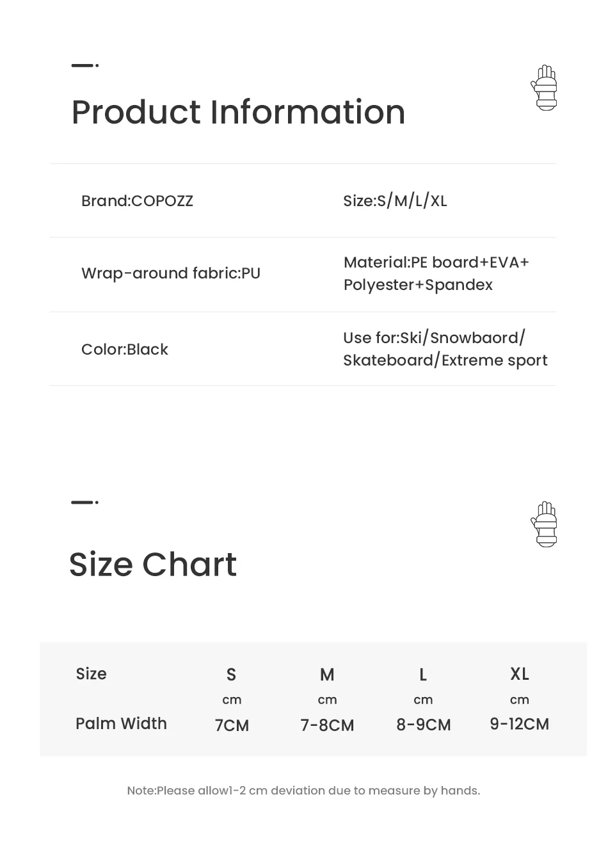Select the Brand:COPOZZ text
608x868 pixels.
(137, 201)
